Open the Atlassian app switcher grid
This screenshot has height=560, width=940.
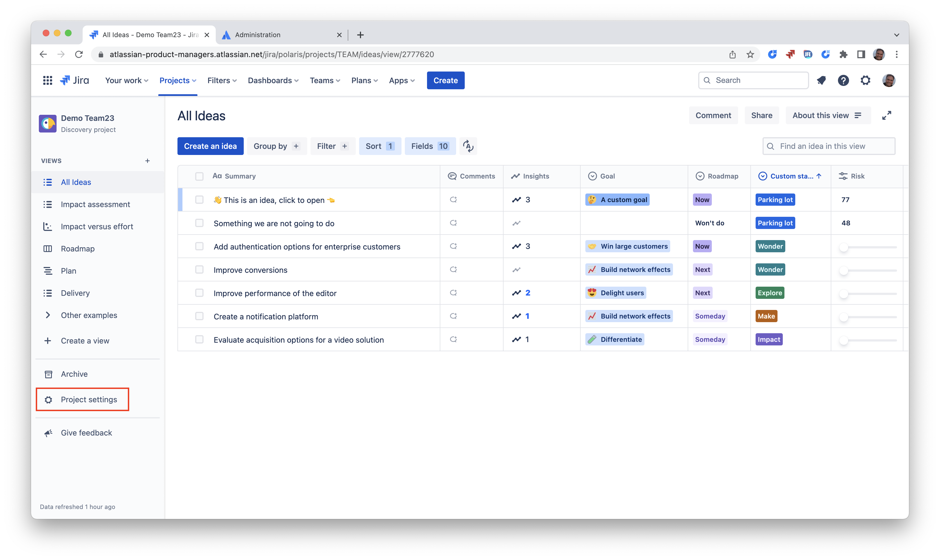coord(47,80)
